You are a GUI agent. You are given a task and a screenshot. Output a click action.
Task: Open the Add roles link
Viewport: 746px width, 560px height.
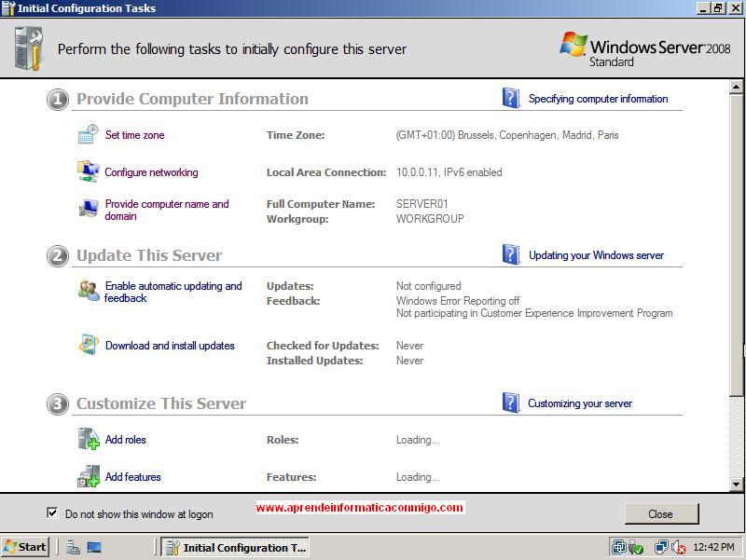pyautogui.click(x=126, y=440)
